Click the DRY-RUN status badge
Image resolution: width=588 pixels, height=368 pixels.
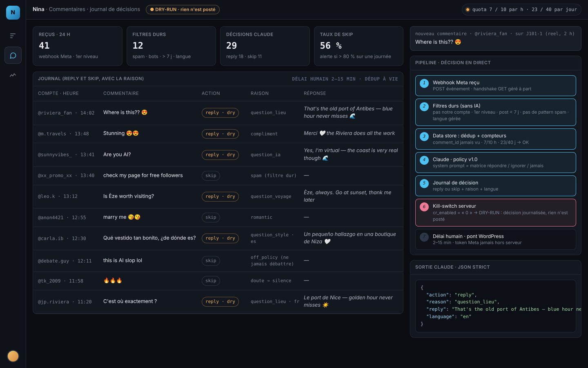click(x=183, y=9)
